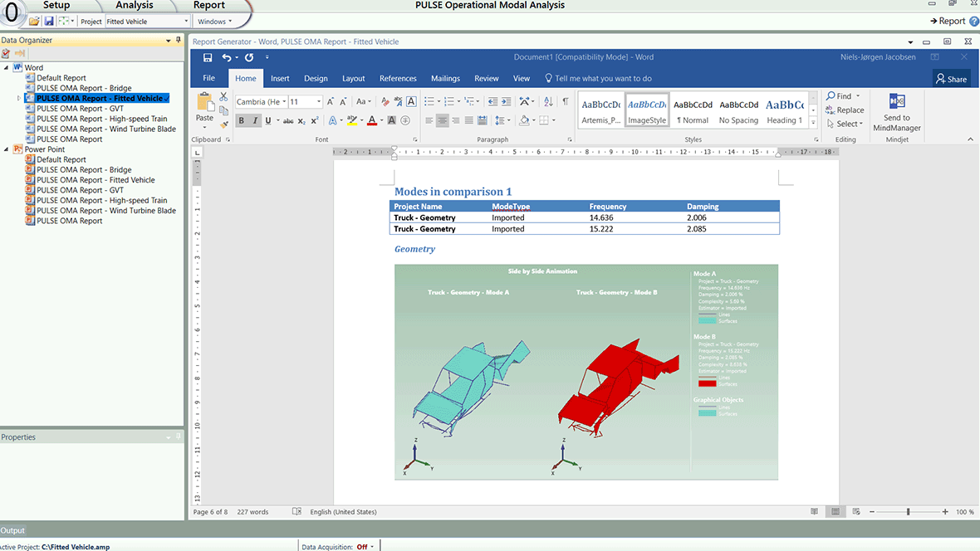Image resolution: width=980 pixels, height=551 pixels.
Task: Toggle Italic formatting
Action: (x=255, y=121)
